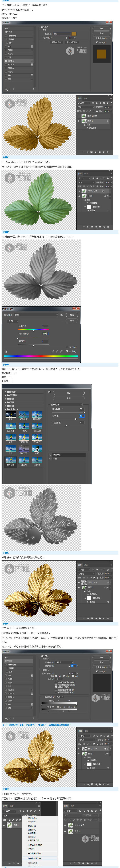Open 塑料包装 filter name dropdown
Screen dimensions: 120x868
[67, 404]
